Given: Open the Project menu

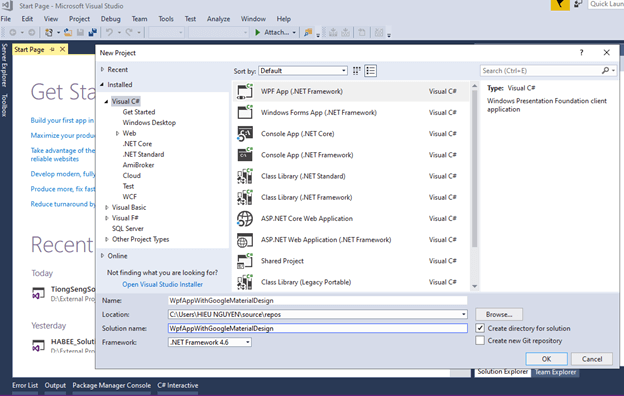Looking at the screenshot, I should (x=79, y=19).
